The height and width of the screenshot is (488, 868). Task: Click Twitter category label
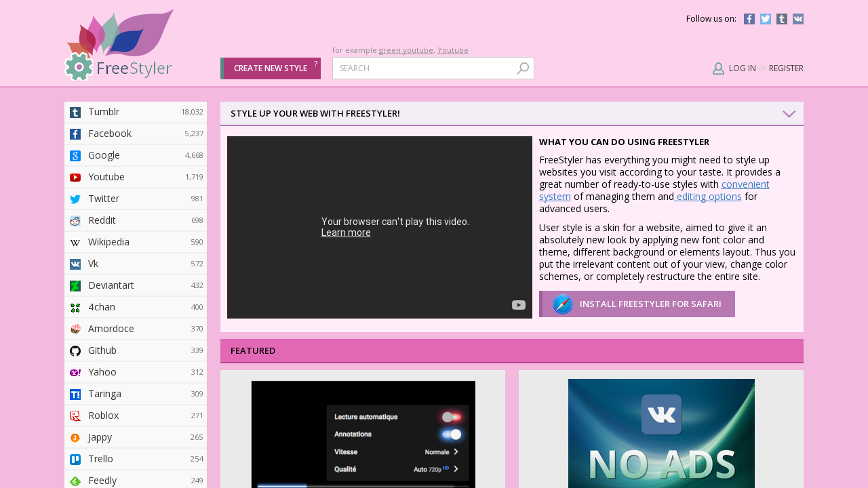(104, 199)
